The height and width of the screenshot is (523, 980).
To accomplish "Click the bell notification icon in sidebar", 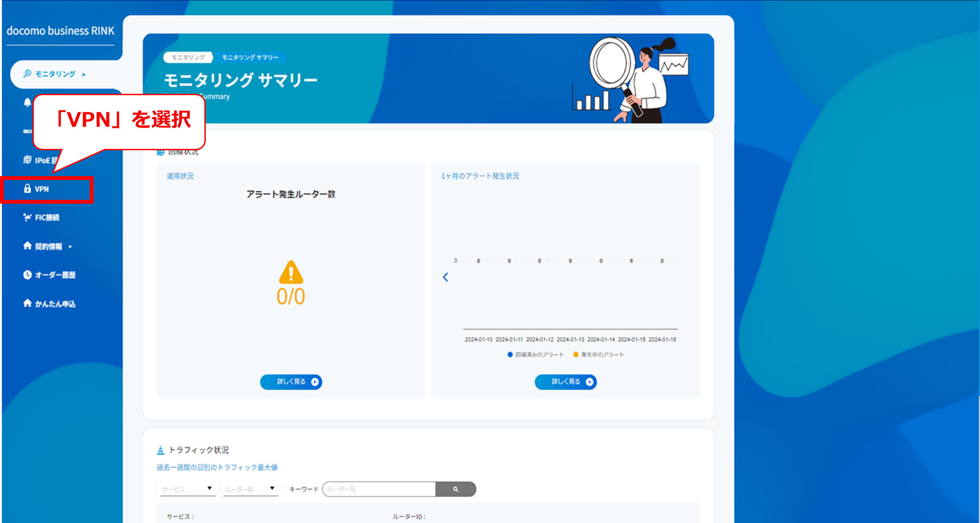I will 27,102.
